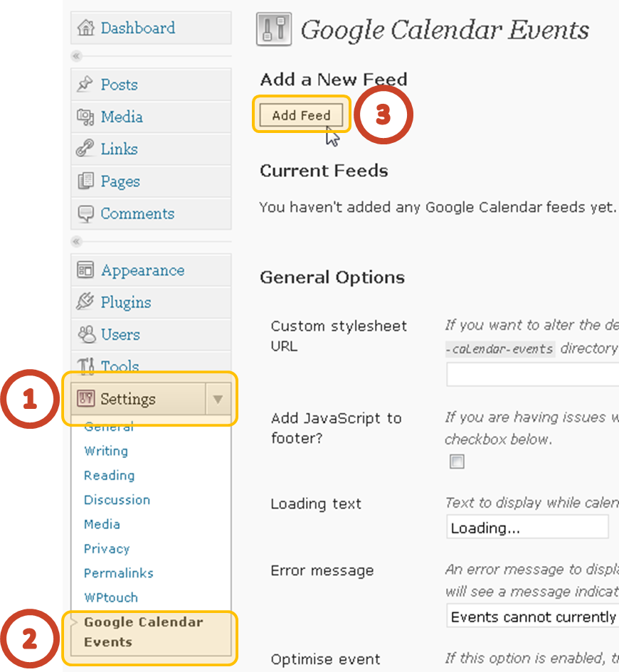Click the Pages document icon

pos(85,181)
